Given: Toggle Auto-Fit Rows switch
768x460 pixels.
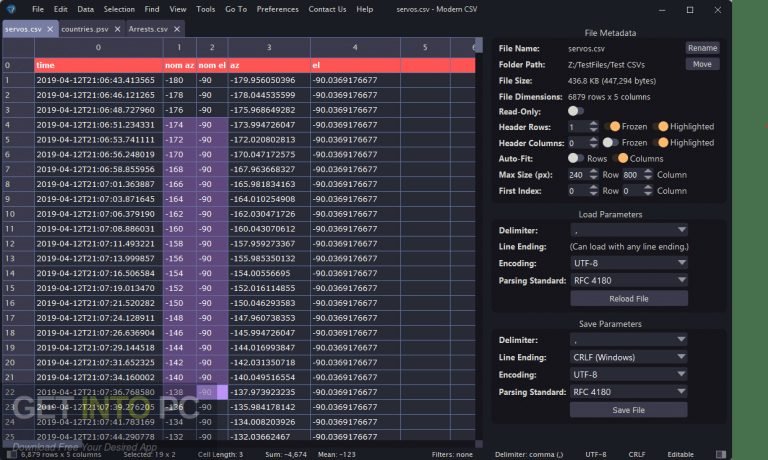Looking at the screenshot, I should (576, 158).
